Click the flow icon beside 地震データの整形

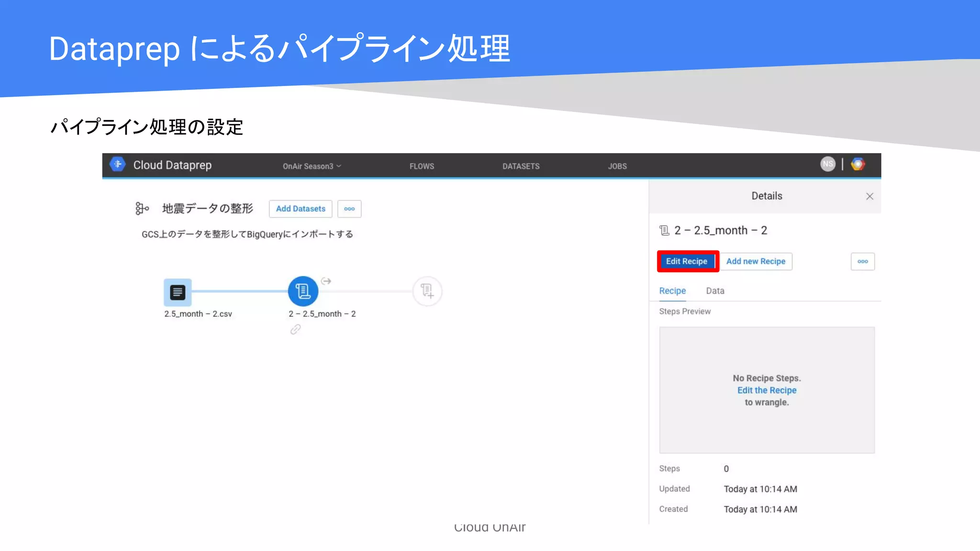pyautogui.click(x=142, y=209)
